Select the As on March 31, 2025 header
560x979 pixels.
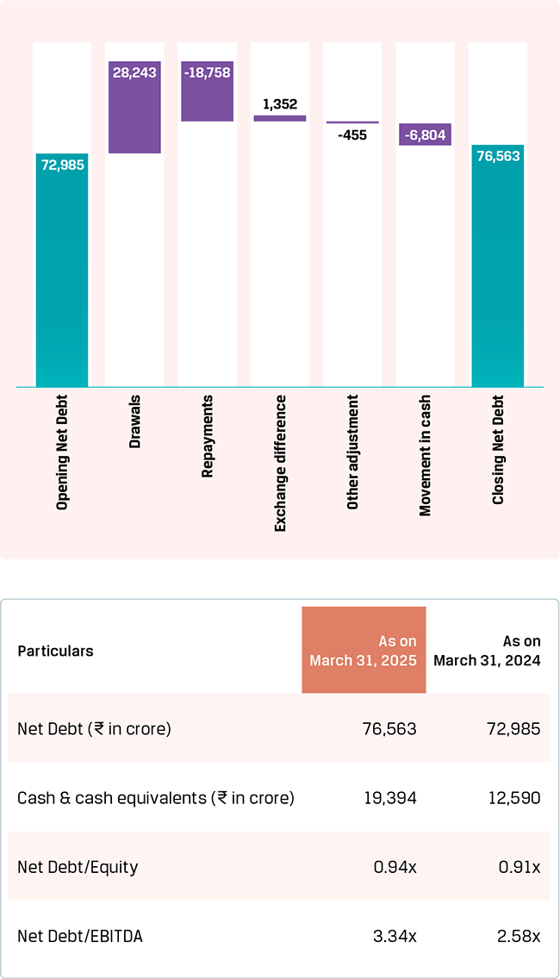pyautogui.click(x=364, y=651)
